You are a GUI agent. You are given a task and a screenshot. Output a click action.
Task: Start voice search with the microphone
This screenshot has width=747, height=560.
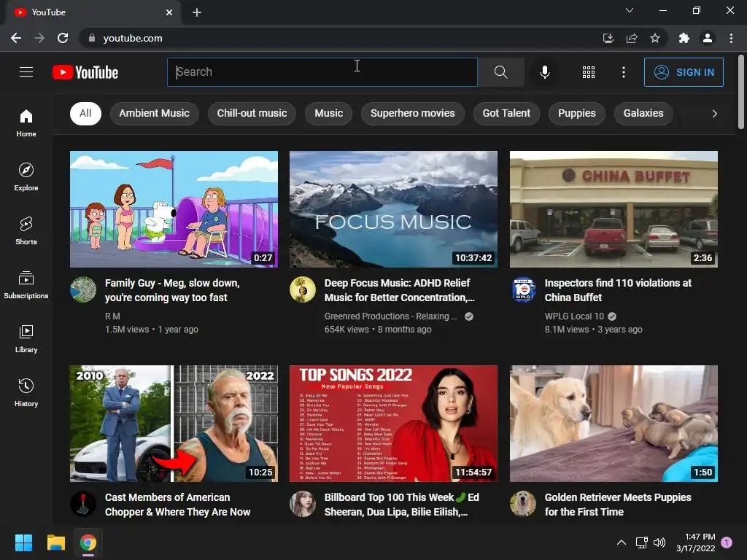[544, 72]
